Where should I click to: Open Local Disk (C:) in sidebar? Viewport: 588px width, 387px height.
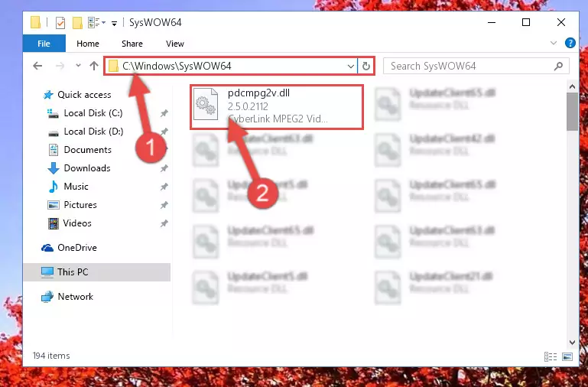[x=93, y=113]
